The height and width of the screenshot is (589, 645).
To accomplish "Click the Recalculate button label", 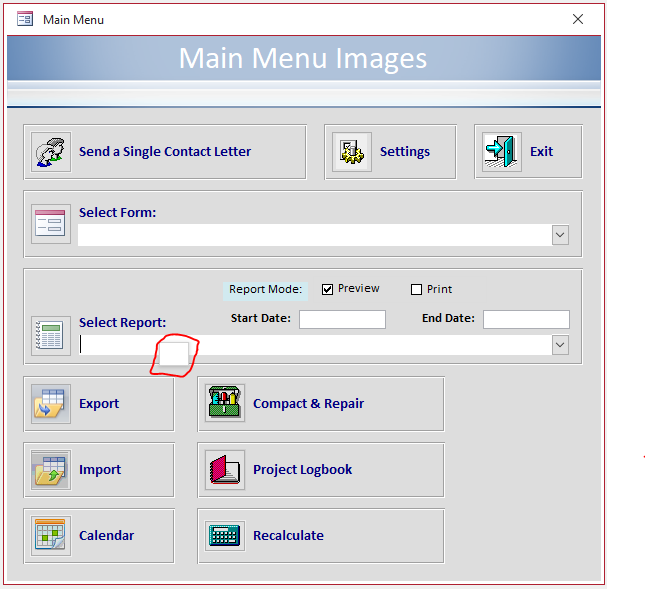I will pos(288,535).
